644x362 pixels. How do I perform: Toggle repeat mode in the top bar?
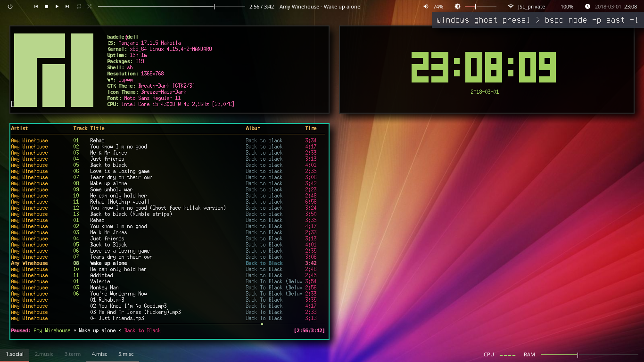79,7
